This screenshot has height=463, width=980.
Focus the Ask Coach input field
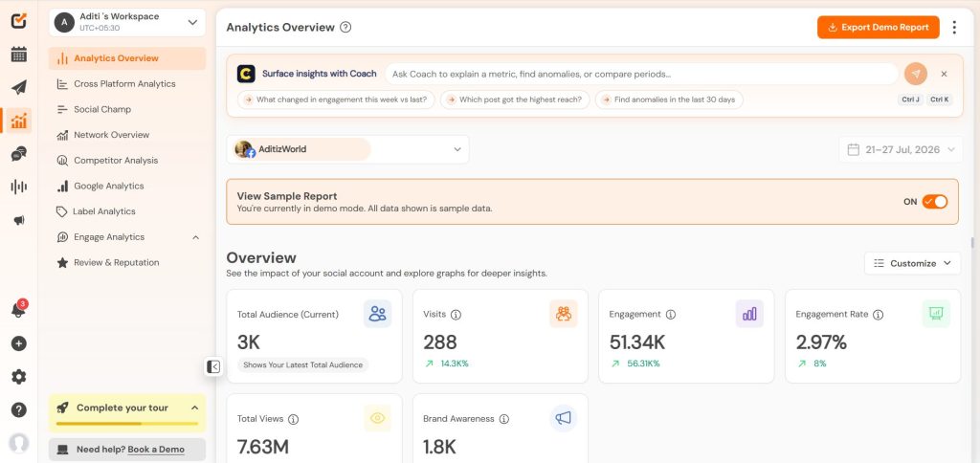click(642, 74)
